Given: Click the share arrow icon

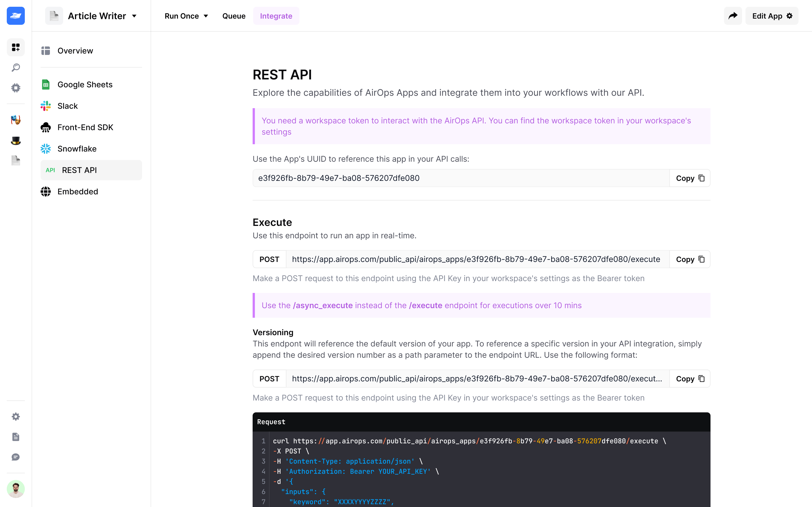Looking at the screenshot, I should coord(732,16).
